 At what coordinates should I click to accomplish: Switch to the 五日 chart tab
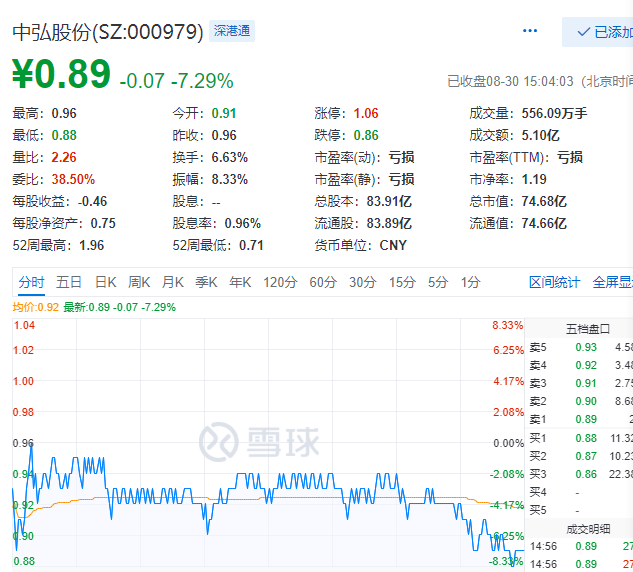(69, 282)
